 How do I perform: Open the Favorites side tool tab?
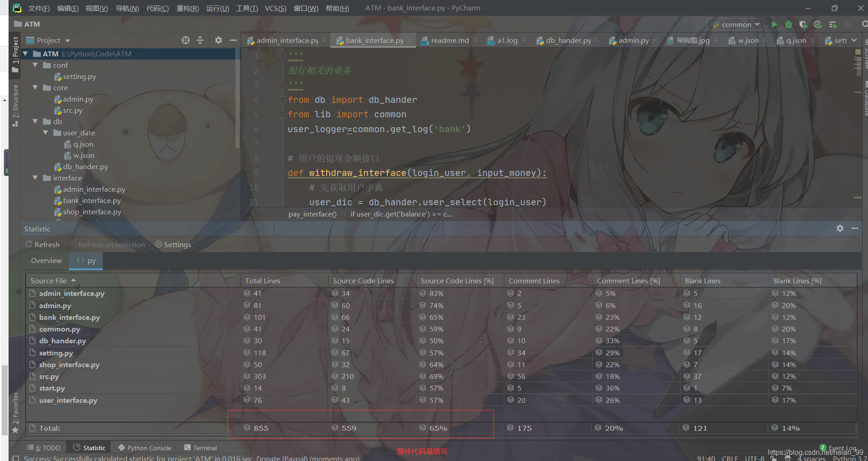tap(15, 413)
